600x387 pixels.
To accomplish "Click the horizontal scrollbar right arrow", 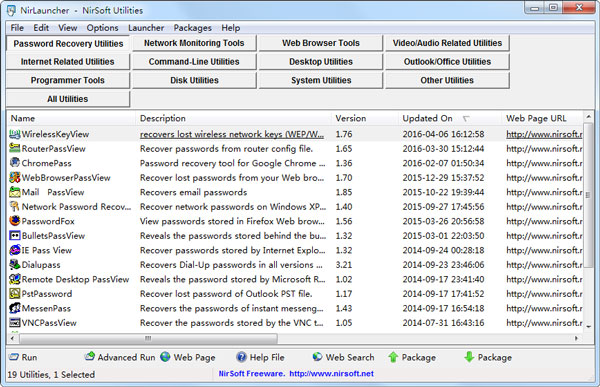I will tap(576, 338).
